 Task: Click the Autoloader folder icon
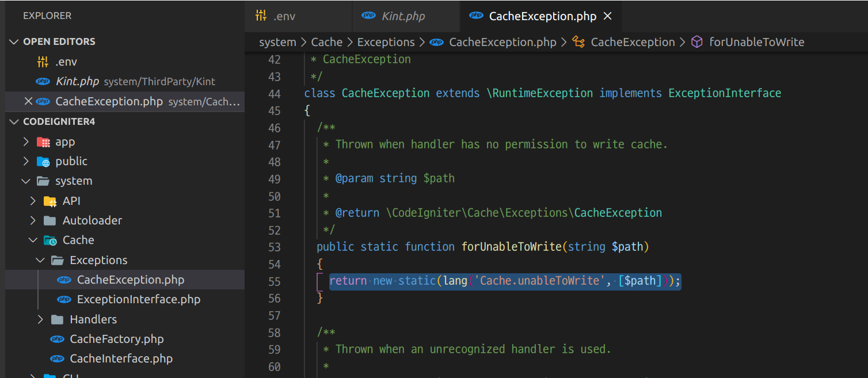(x=51, y=220)
